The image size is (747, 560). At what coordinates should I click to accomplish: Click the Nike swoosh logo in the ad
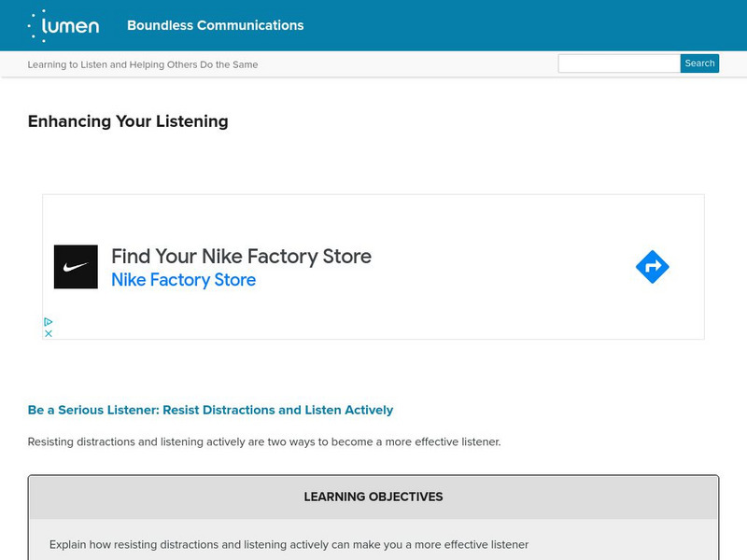[76, 267]
